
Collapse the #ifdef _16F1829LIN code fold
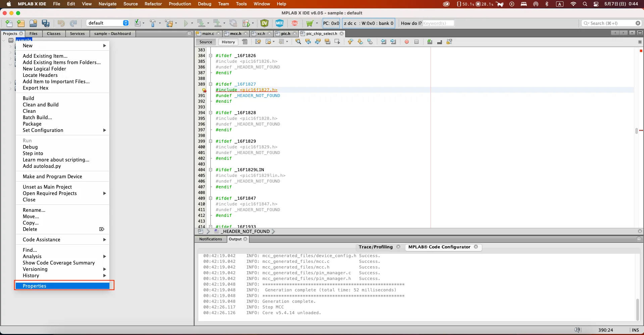point(210,170)
